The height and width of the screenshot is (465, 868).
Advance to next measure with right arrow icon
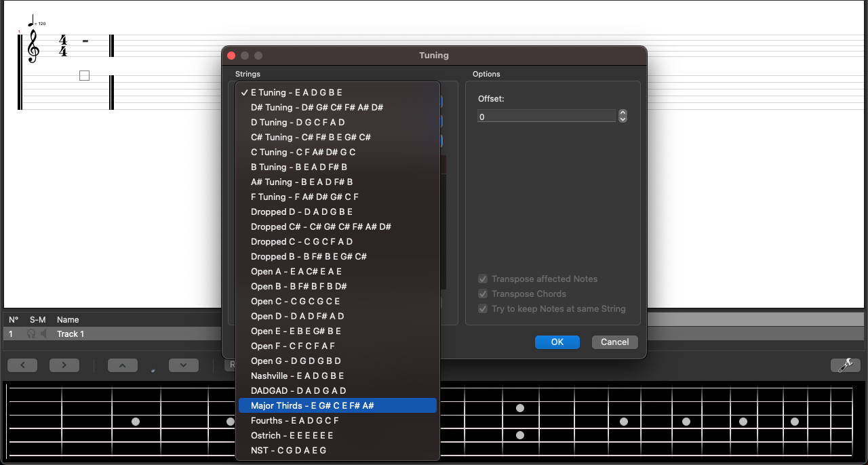[x=64, y=365]
